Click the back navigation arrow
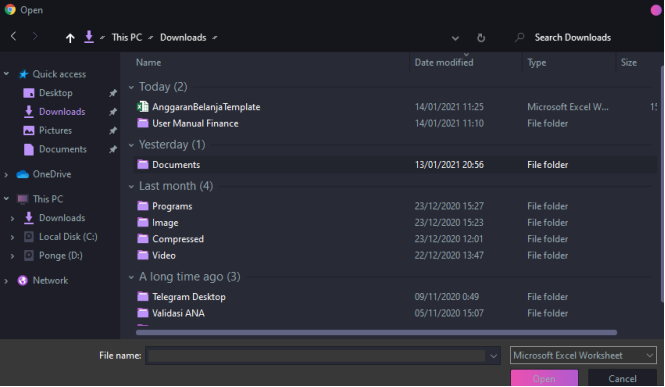 [14, 36]
